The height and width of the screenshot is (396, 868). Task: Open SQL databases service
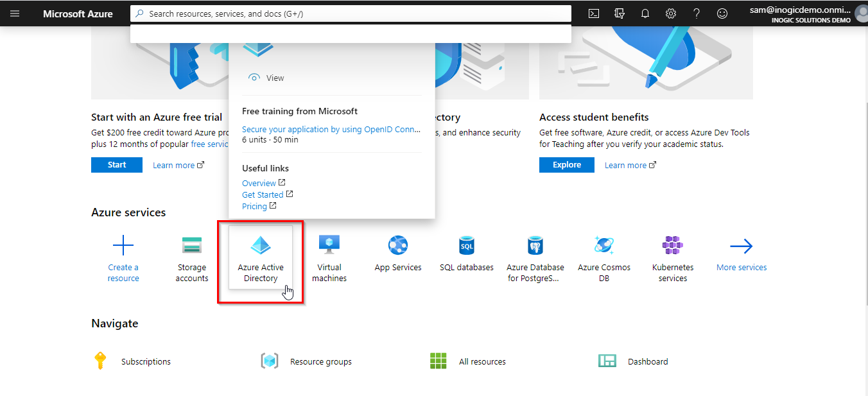pos(467,254)
